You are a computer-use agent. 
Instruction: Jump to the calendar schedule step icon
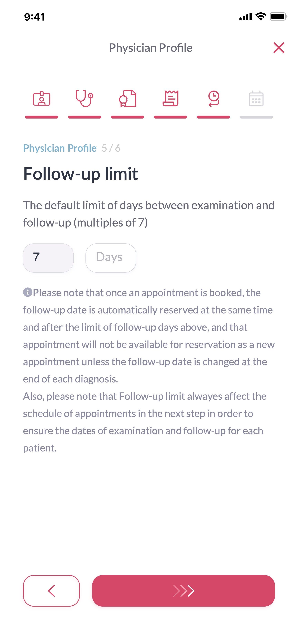(x=256, y=99)
